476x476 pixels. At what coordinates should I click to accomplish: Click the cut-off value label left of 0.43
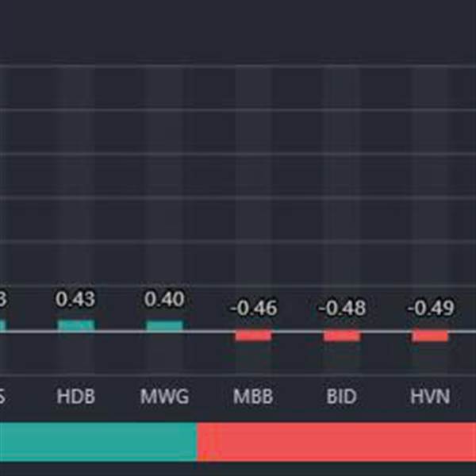click(3, 299)
